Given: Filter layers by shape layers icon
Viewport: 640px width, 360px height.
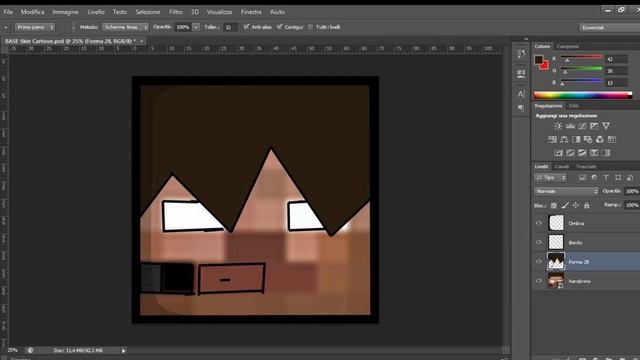Looking at the screenshot, I should click(x=618, y=178).
